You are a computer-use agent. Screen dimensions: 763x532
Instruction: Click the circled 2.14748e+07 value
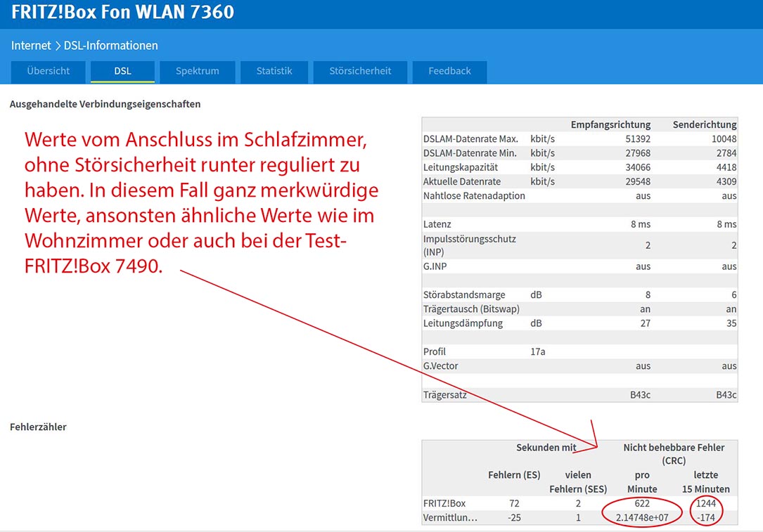[x=641, y=518]
